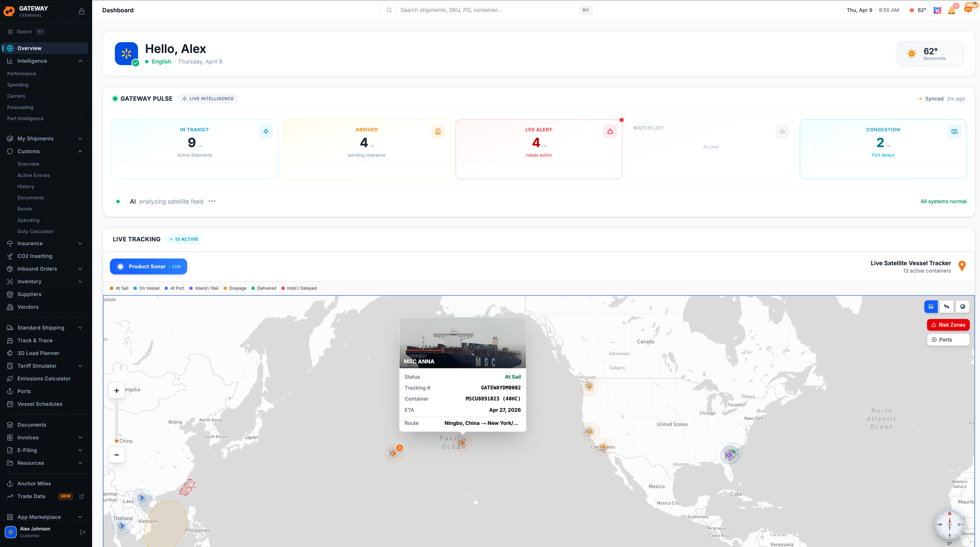Toggle the Risk Zones map overlay

(948, 325)
